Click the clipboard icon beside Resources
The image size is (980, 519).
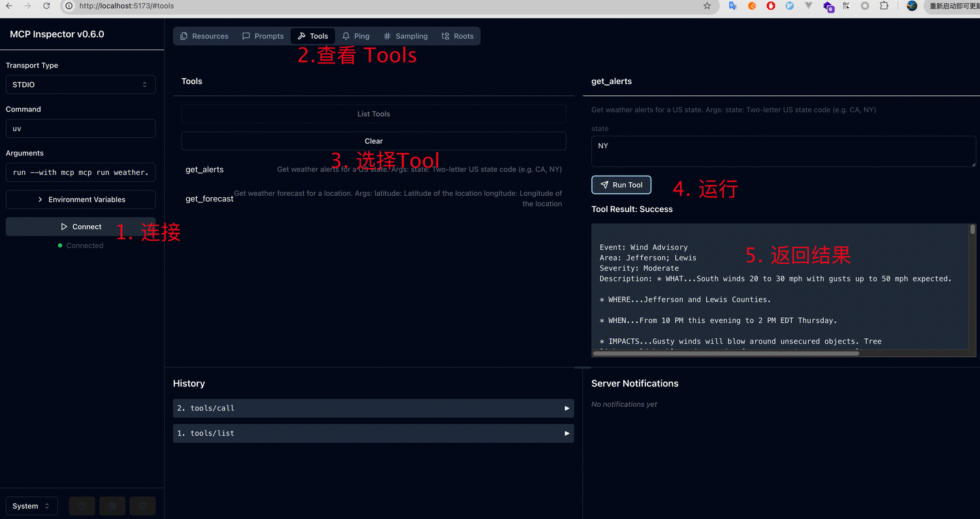point(184,36)
